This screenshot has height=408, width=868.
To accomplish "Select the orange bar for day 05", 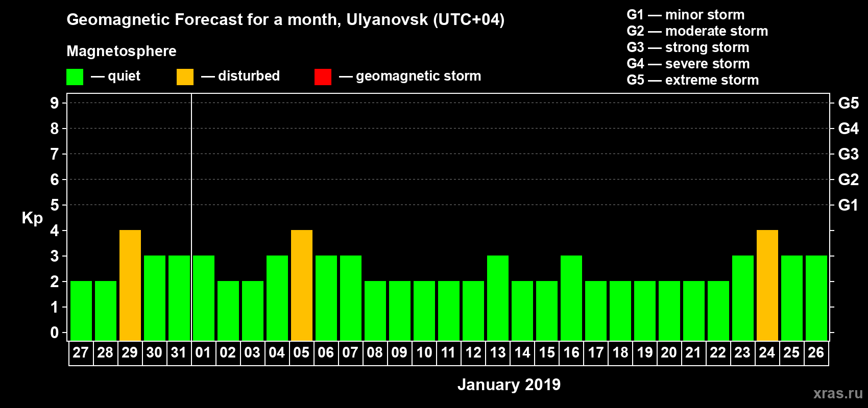I will coord(302,286).
